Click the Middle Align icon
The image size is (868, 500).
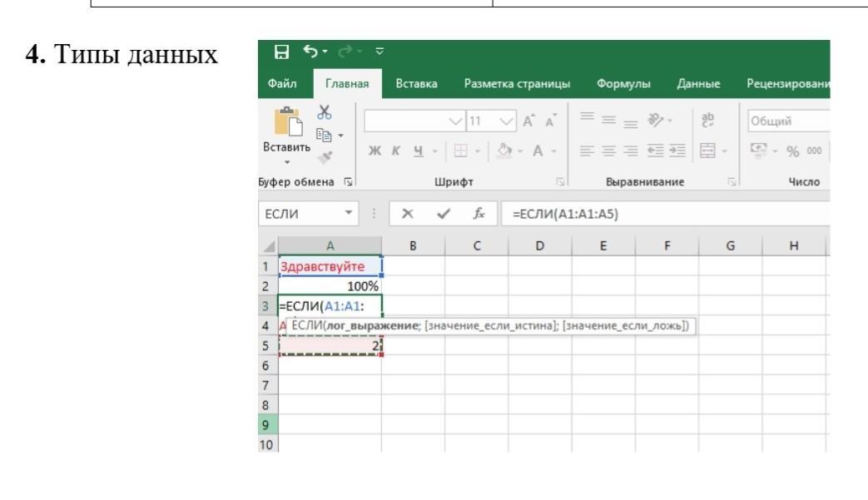tap(609, 120)
